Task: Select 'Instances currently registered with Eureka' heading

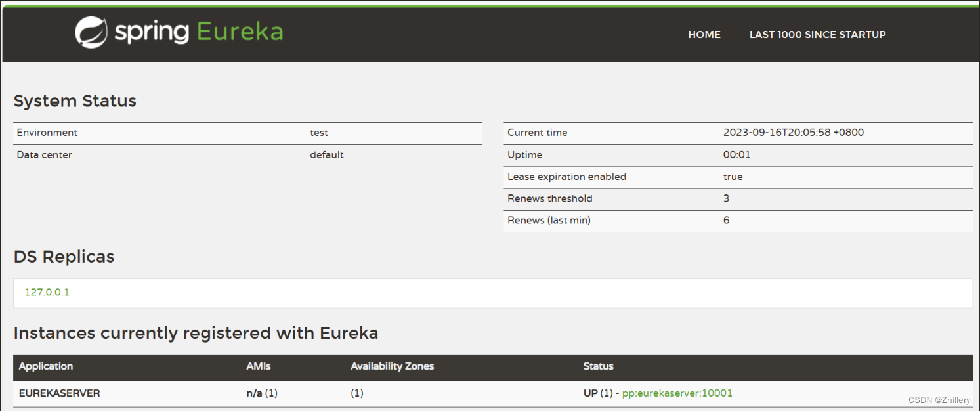Action: pos(196,333)
